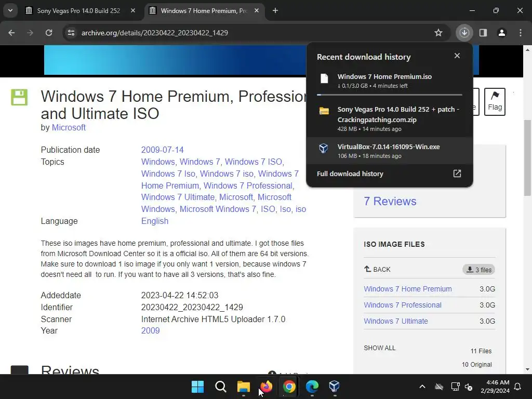Download Windows 7 Ultimate ISO link
The width and height of the screenshot is (532, 399).
(395, 321)
